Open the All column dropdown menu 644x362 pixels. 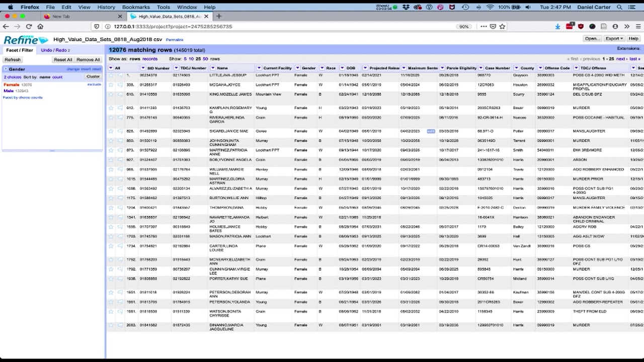[x=111, y=68]
